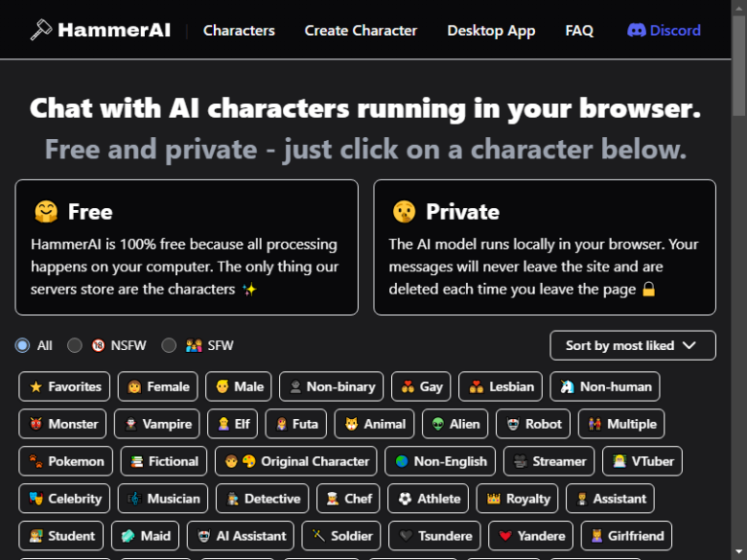747x560 pixels.
Task: Open the Sort by most liked dropdown
Action: tap(632, 345)
